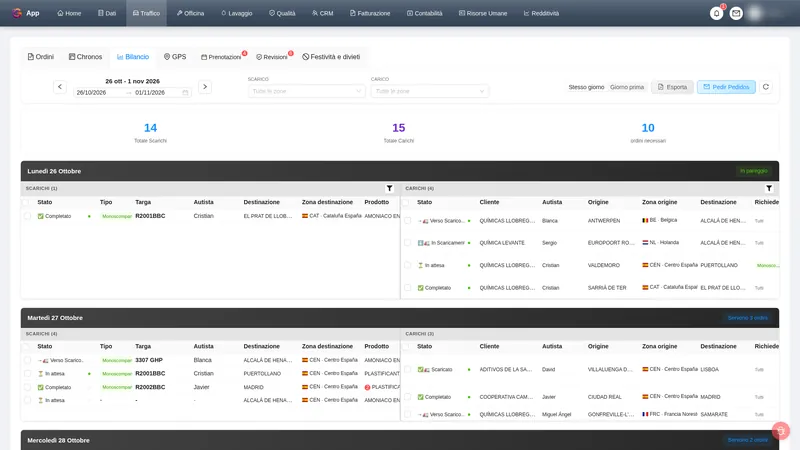Expand the Carico zone dropdown
Viewport: 800px width, 450px height.
tap(430, 91)
